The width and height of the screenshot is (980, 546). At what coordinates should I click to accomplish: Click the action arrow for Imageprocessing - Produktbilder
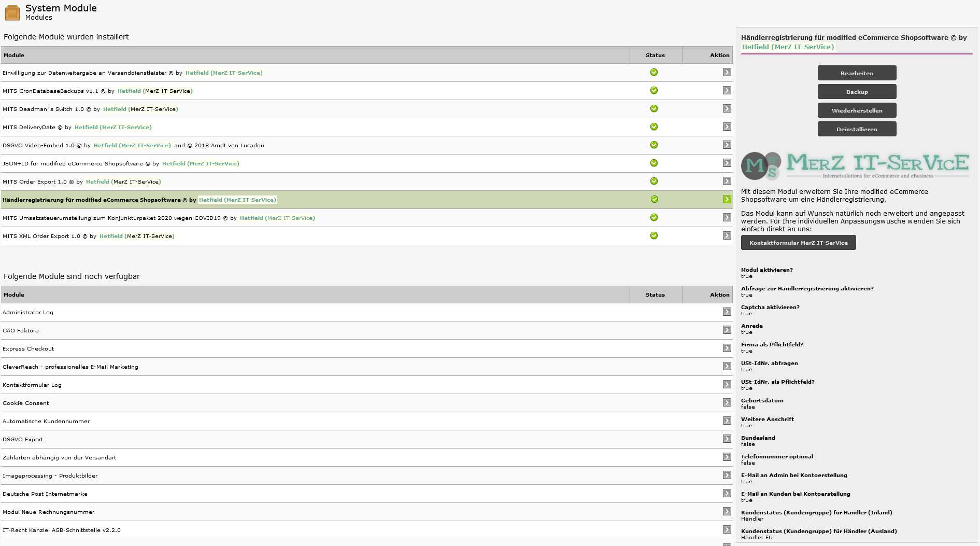point(727,475)
